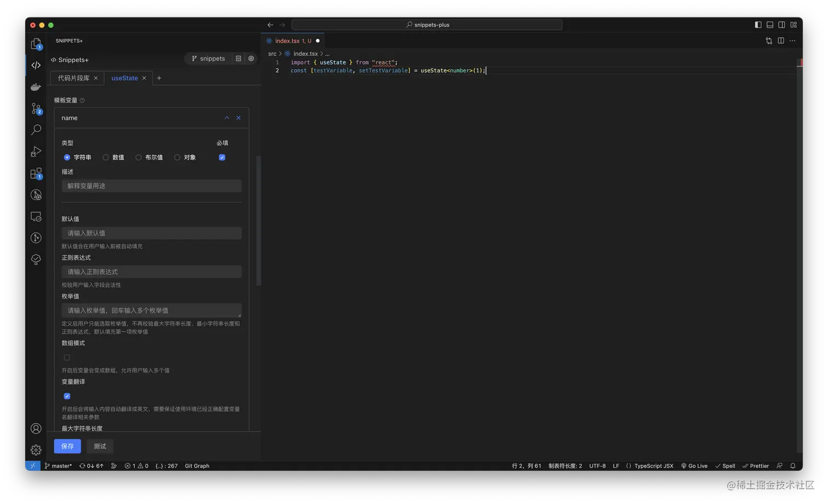
Task: Toggle the 必填 required checkbox
Action: coord(222,158)
